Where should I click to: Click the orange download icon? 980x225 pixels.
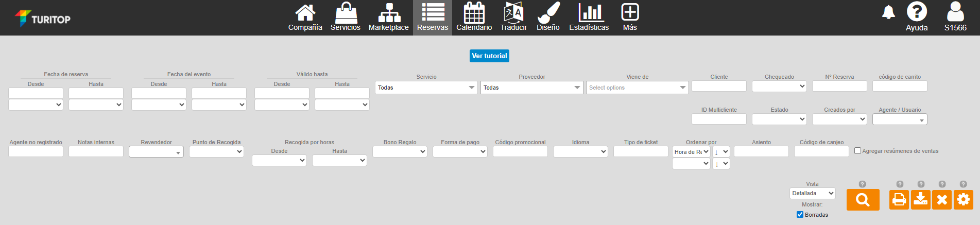920,200
